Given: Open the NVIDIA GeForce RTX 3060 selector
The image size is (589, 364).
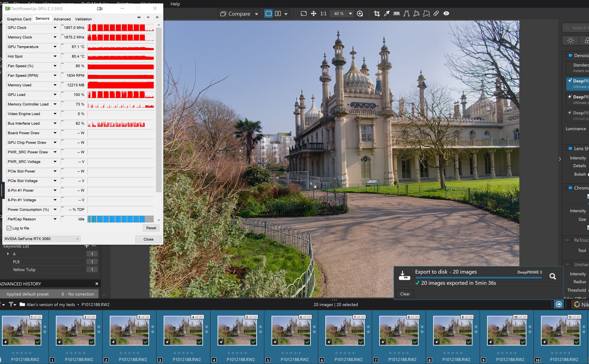Looking at the screenshot, I should click(x=42, y=239).
